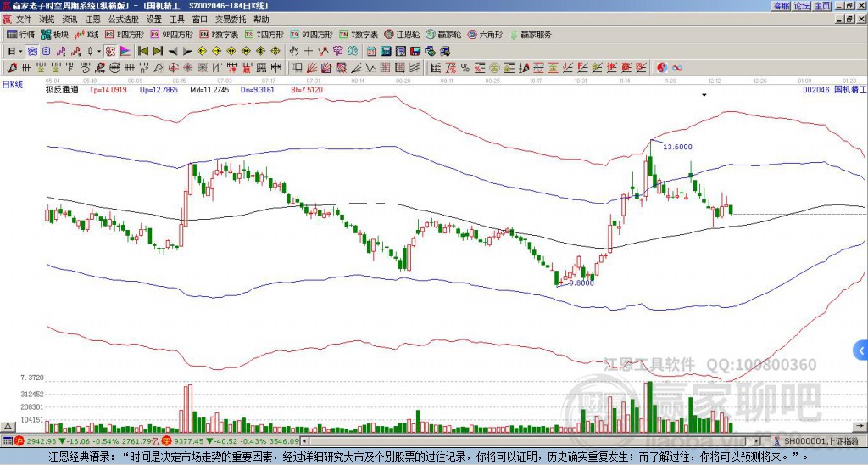The width and height of the screenshot is (868, 465).
Task: Open the 六角形 hexagon tool
Action: 486,34
